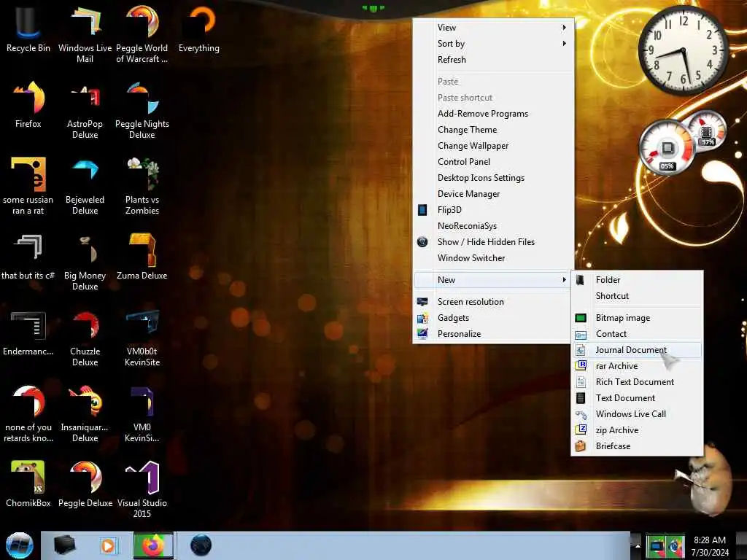Show hidden tray icons arrow
The image size is (747, 560).
[638, 545]
